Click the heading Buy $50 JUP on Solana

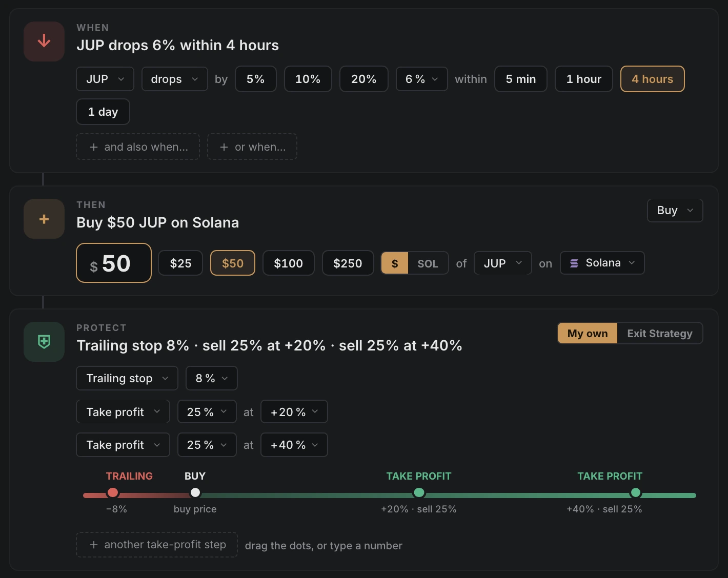pos(158,222)
